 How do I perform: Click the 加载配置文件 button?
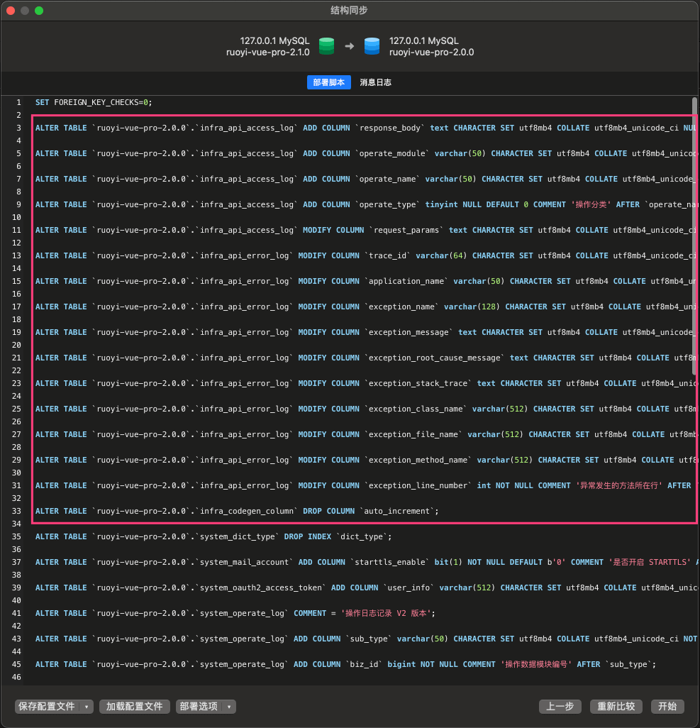[x=134, y=707]
